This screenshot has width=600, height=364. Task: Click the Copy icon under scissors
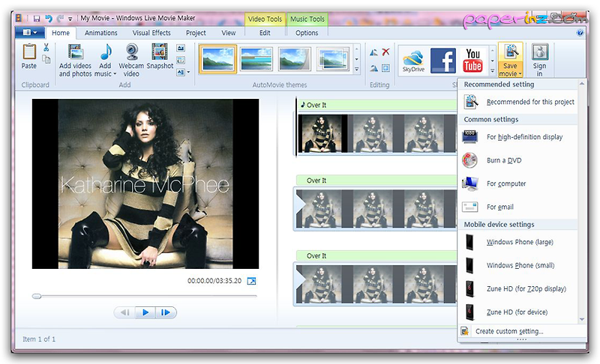coord(46,59)
